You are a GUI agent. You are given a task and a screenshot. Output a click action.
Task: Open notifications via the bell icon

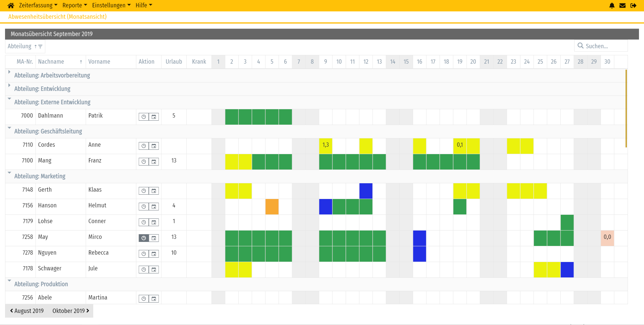click(612, 5)
